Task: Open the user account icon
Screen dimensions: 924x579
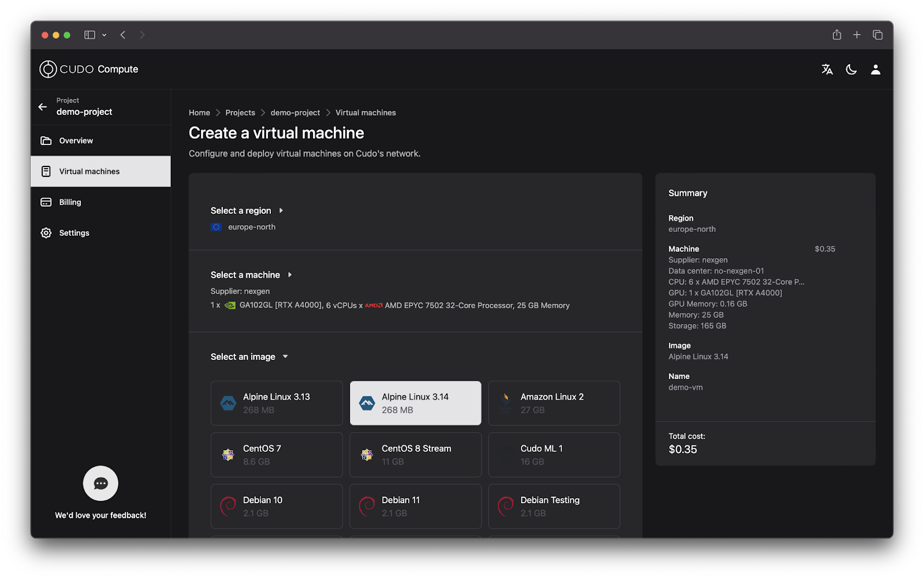Action: coord(875,69)
